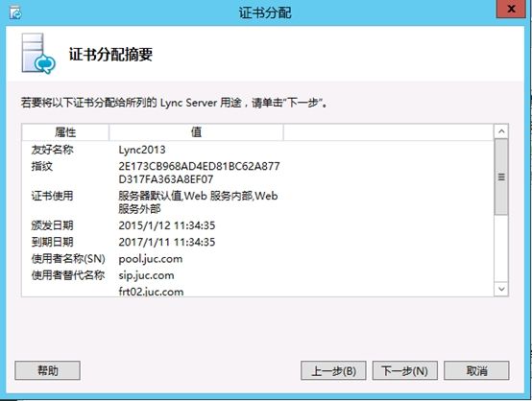Click the 证书分配摘要 heading
The width and height of the screenshot is (532, 401).
click(110, 55)
